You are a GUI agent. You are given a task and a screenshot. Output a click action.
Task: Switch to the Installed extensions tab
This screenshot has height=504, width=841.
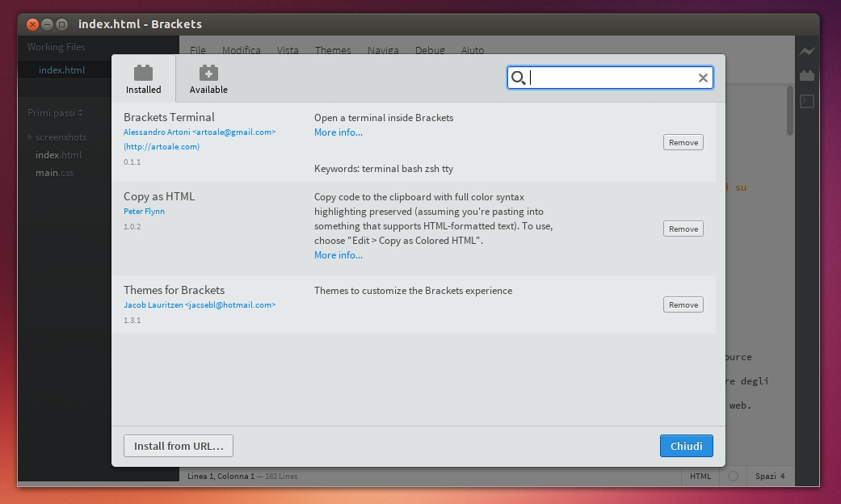pyautogui.click(x=143, y=79)
